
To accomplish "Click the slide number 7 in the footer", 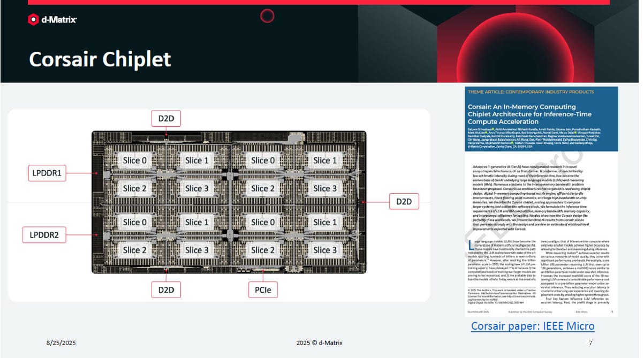I will (x=590, y=342).
